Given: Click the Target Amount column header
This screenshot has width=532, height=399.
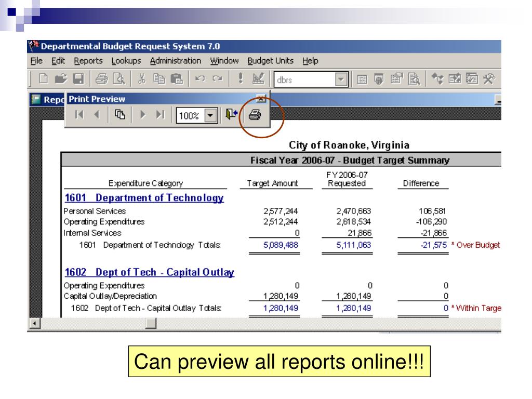Looking at the screenshot, I should pos(272,183).
